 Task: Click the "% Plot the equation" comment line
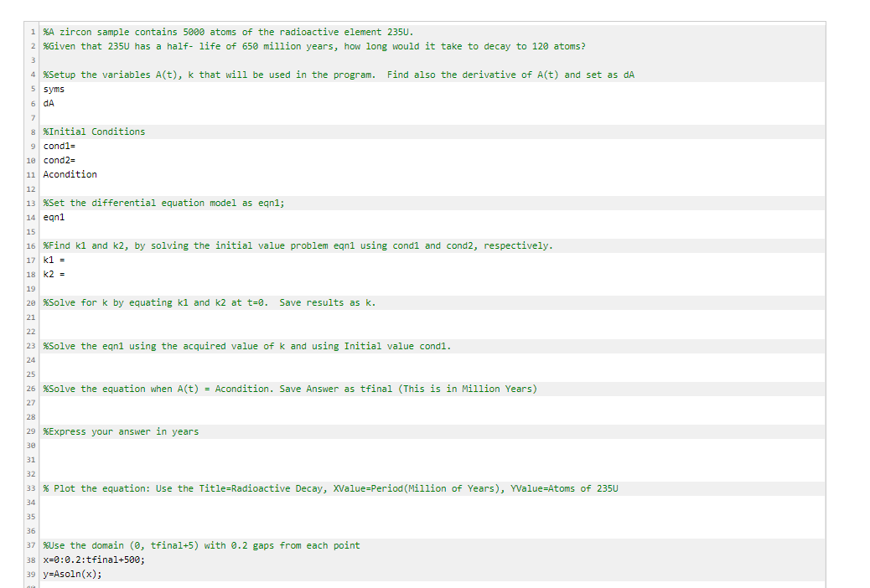(331, 488)
